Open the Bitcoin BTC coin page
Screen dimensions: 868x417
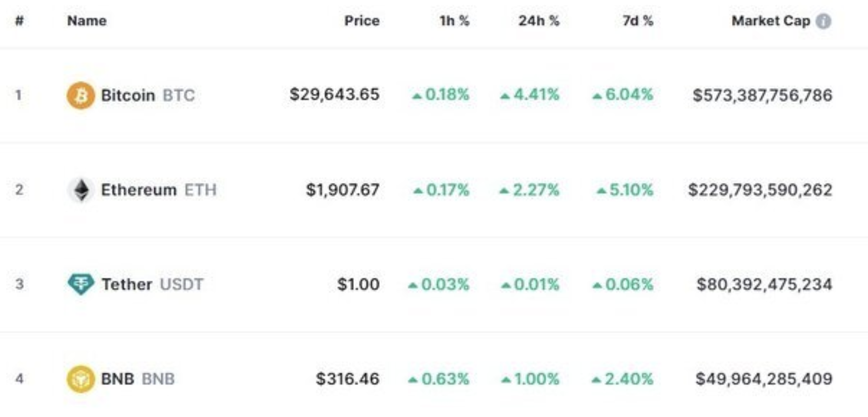[x=148, y=95]
